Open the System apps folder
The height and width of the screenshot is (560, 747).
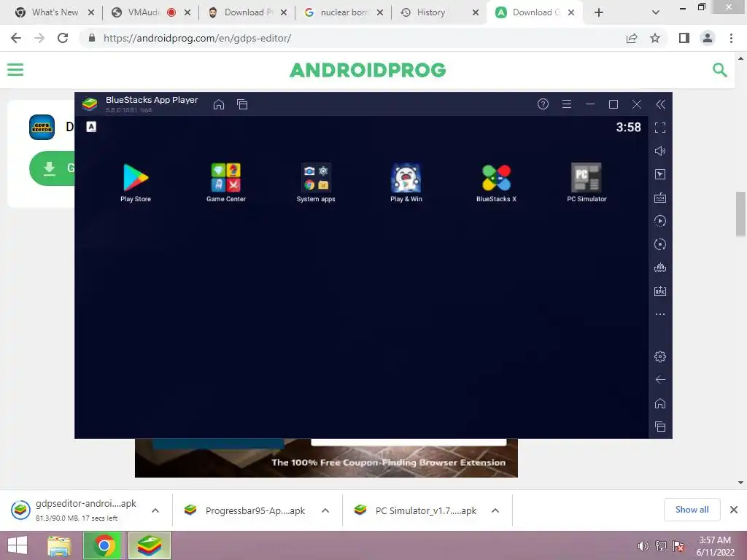coord(316,183)
